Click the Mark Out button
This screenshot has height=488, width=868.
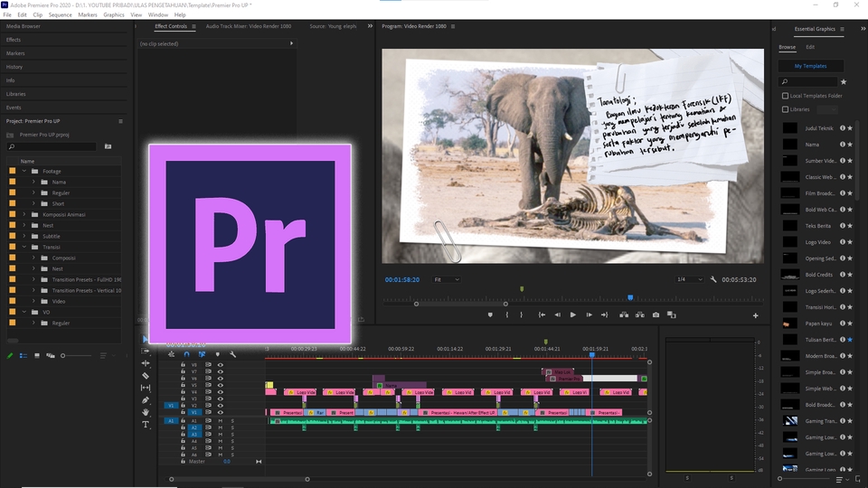pyautogui.click(x=522, y=314)
